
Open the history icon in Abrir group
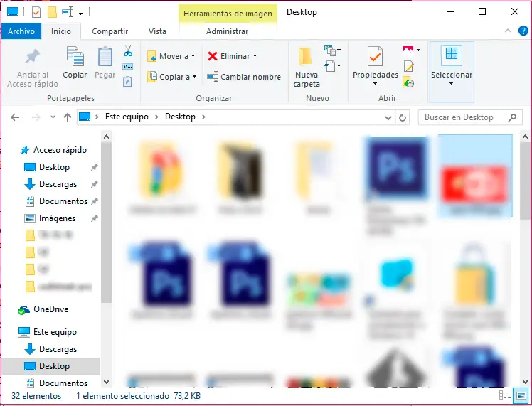click(x=408, y=82)
